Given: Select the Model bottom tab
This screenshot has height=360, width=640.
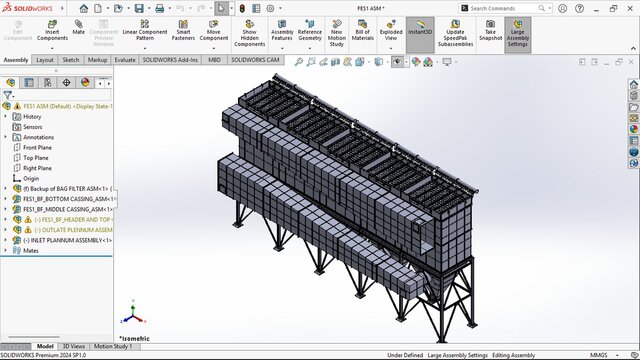Looking at the screenshot, I should point(45,347).
